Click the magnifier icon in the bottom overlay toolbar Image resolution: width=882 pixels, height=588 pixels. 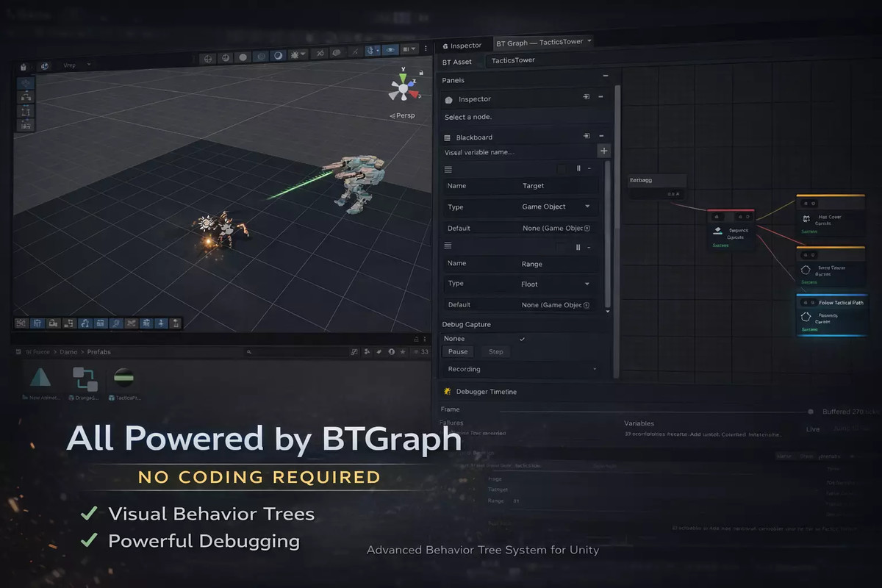(115, 323)
